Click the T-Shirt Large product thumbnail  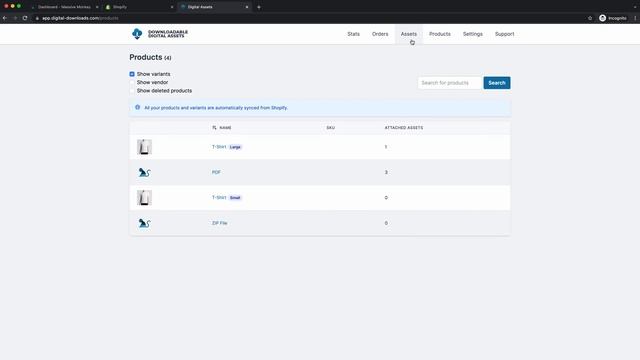click(x=144, y=147)
